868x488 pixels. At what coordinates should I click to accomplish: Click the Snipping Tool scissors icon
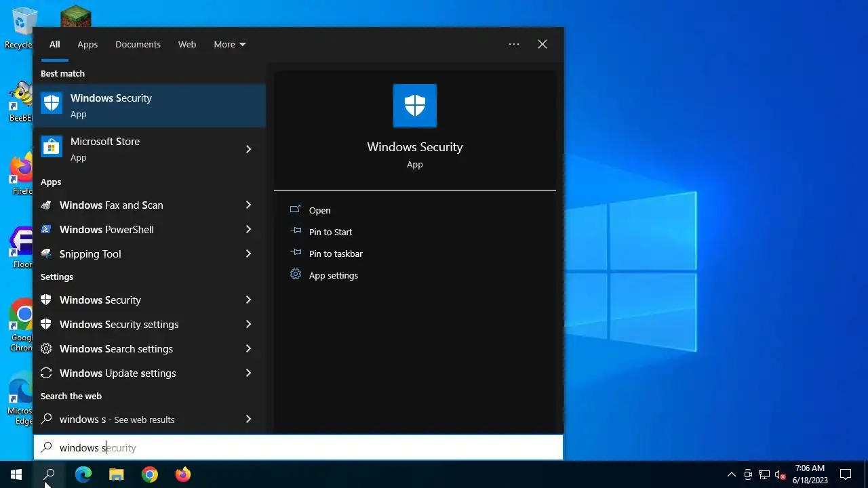(x=46, y=254)
